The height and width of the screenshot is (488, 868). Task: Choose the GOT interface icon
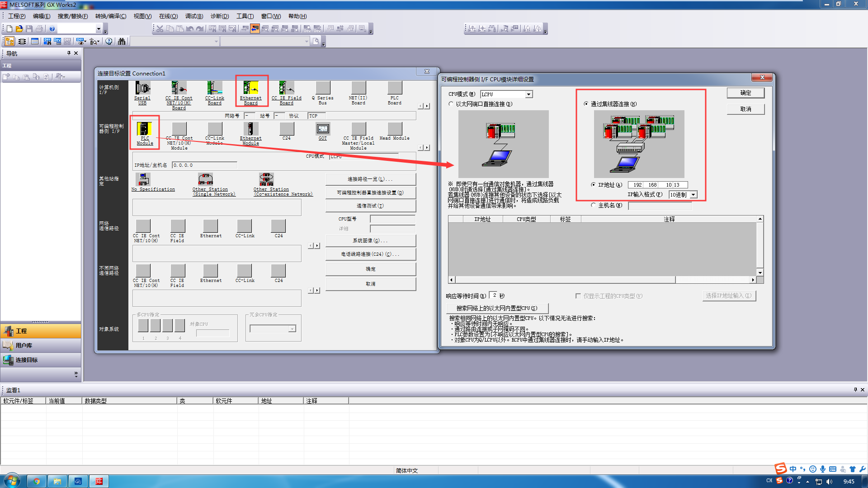tap(323, 129)
